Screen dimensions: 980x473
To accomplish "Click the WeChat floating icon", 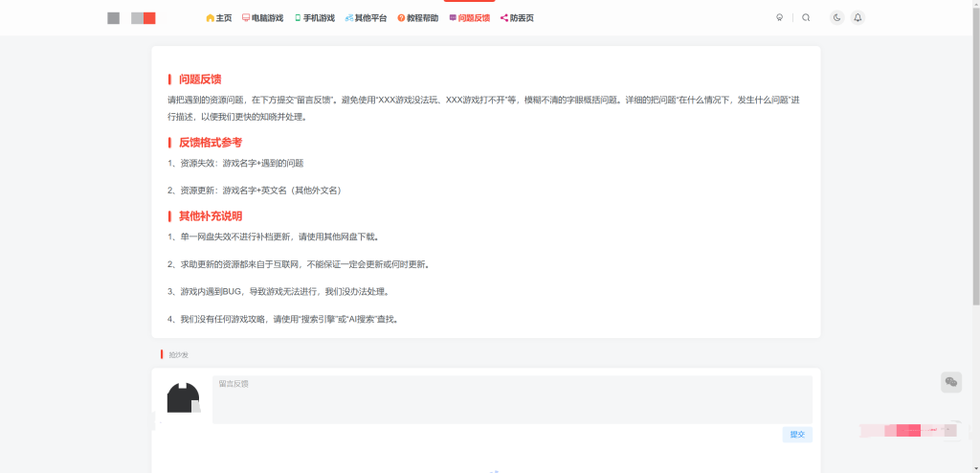I will pyautogui.click(x=951, y=382).
